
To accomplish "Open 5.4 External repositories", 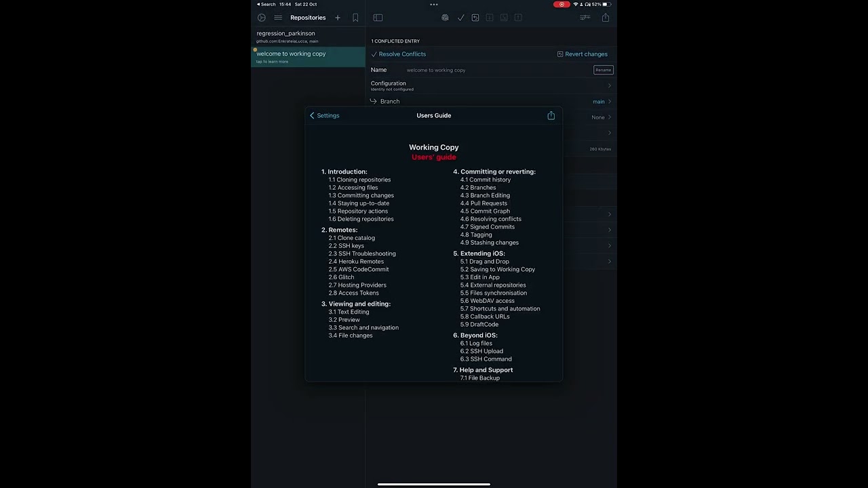I will coord(493,285).
